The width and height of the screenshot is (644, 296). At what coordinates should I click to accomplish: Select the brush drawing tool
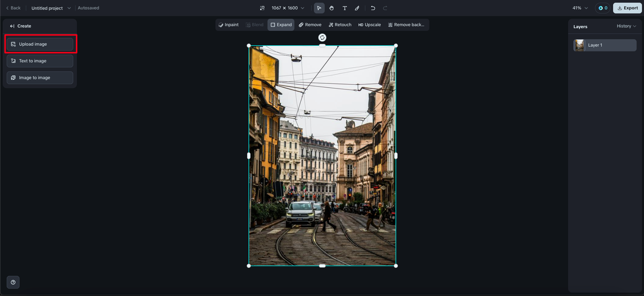(x=357, y=8)
